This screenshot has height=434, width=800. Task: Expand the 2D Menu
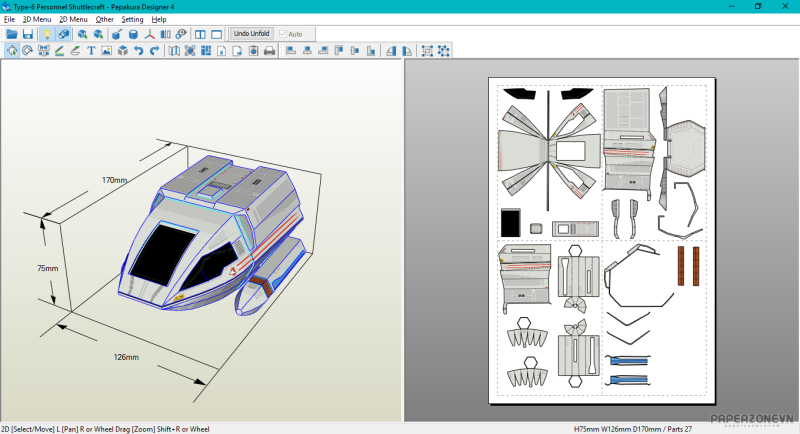coord(73,19)
